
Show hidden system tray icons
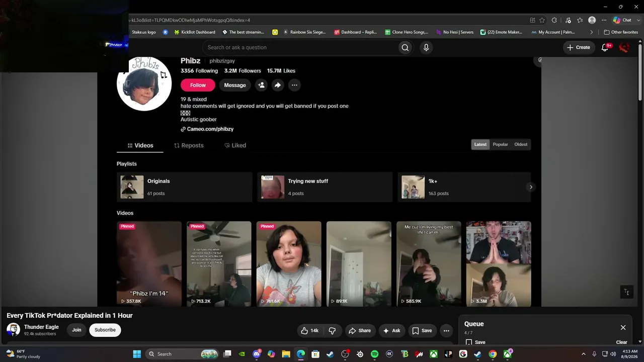point(584,354)
